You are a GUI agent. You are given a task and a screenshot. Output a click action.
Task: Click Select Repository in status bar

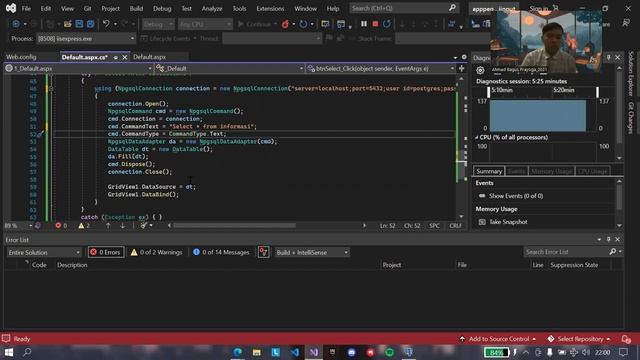(x=579, y=339)
